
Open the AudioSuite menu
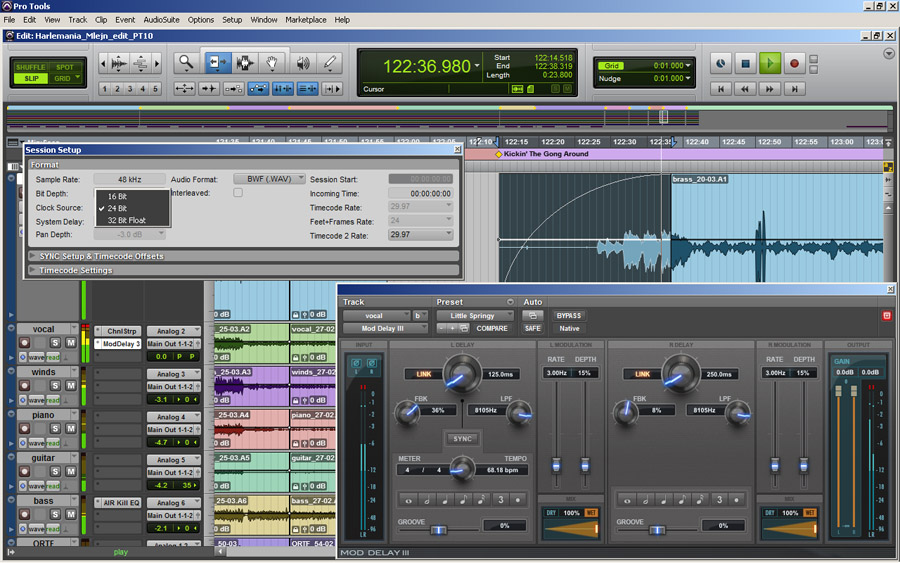(161, 19)
